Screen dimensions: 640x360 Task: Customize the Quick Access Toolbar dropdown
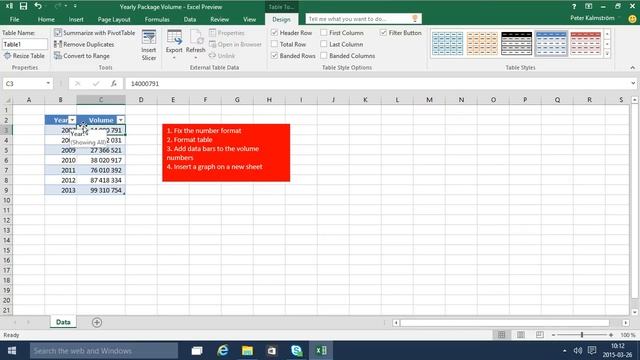pos(75,6)
